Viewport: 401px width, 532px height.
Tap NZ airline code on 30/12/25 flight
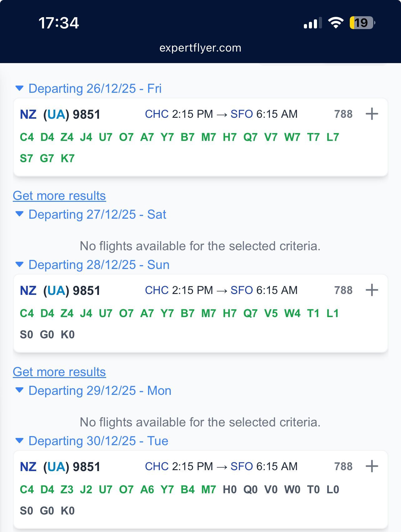pos(28,467)
